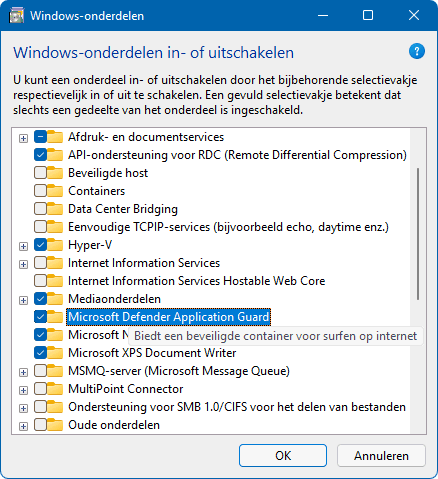The image size is (438, 479).
Task: Click the features list vertical scrollbar thumb
Action: click(x=418, y=234)
